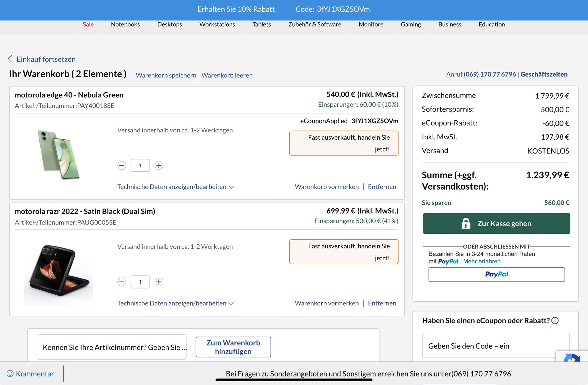This screenshot has width=588, height=385.
Task: Click the eCoupon code input field
Action: pos(490,346)
